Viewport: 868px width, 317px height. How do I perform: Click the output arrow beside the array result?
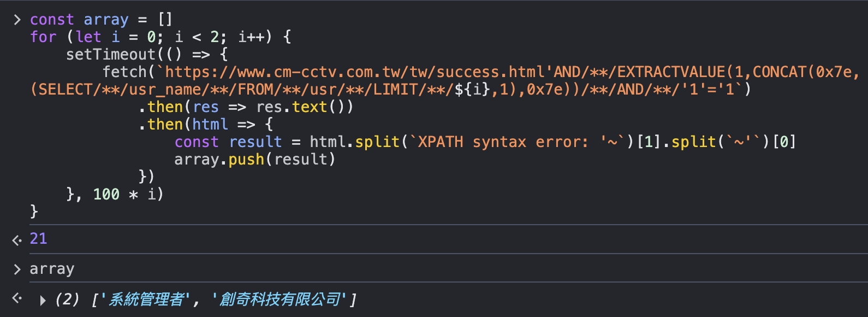click(x=17, y=298)
